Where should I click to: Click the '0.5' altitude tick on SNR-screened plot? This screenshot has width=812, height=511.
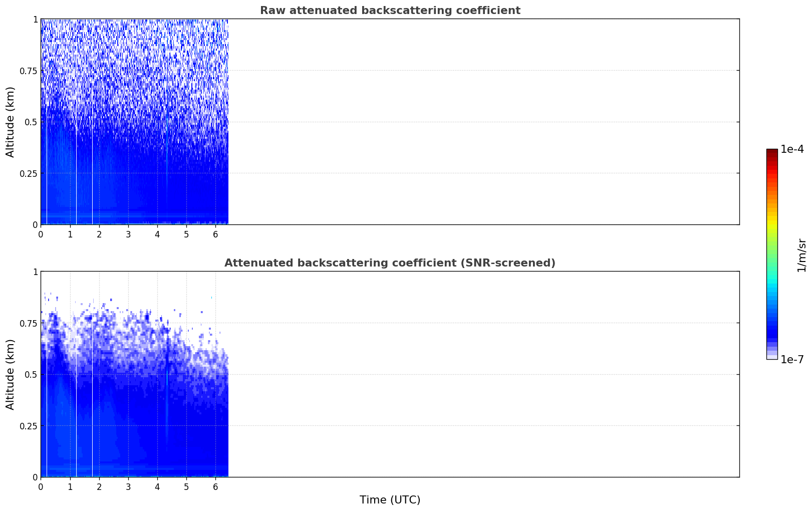coord(31,374)
